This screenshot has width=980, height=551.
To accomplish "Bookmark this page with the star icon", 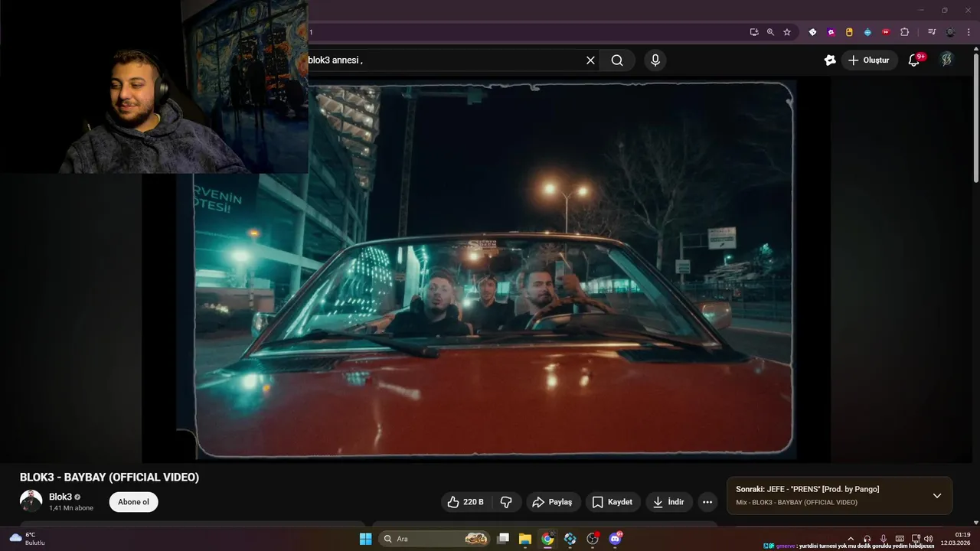I will click(787, 32).
